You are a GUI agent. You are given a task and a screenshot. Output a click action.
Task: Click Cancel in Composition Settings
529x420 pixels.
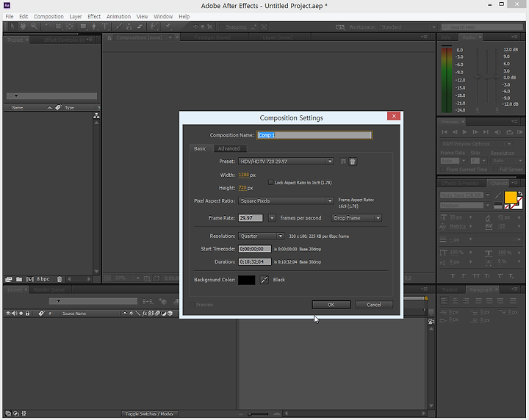tap(374, 305)
